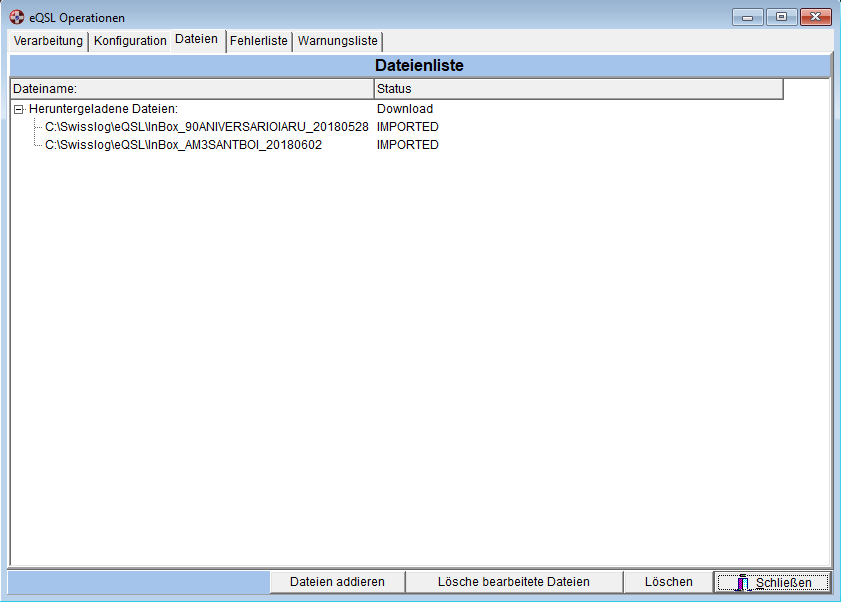Close the window using the red X

coord(816,17)
